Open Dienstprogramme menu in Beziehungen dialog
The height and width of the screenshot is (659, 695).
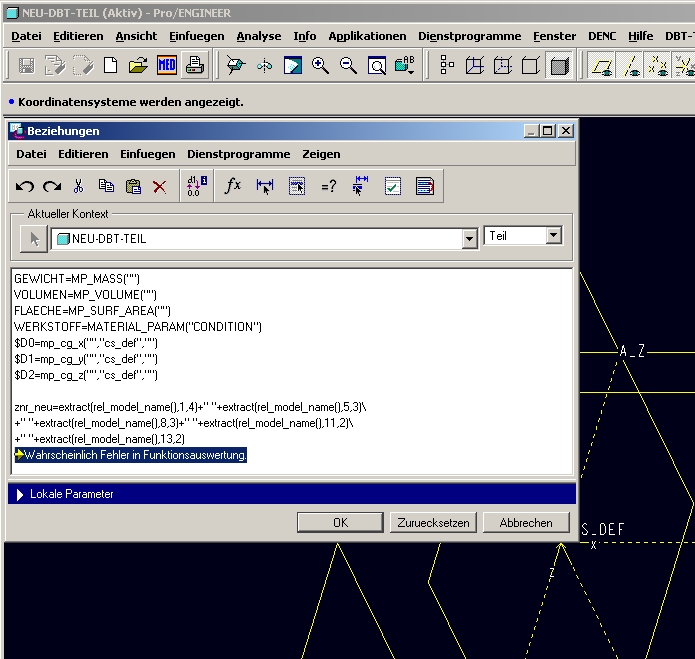click(x=238, y=154)
